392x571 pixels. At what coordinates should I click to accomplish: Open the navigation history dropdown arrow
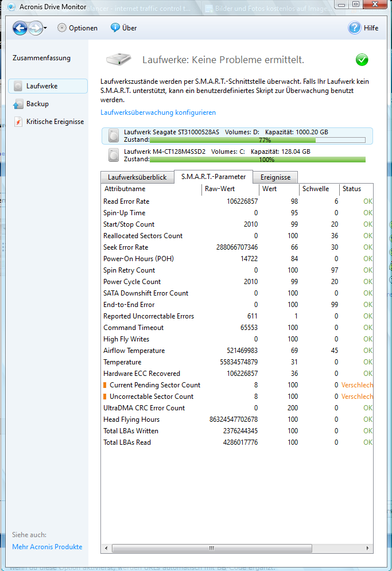pos(45,28)
